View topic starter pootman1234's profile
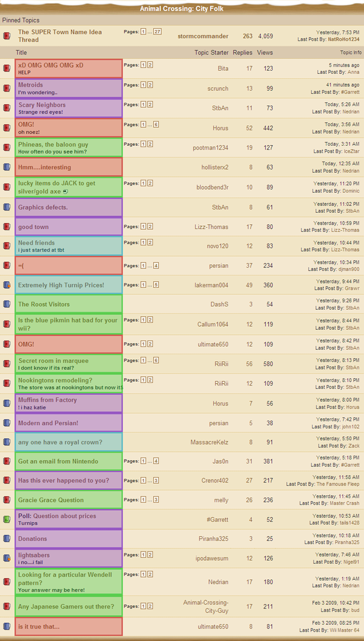 [x=211, y=148]
